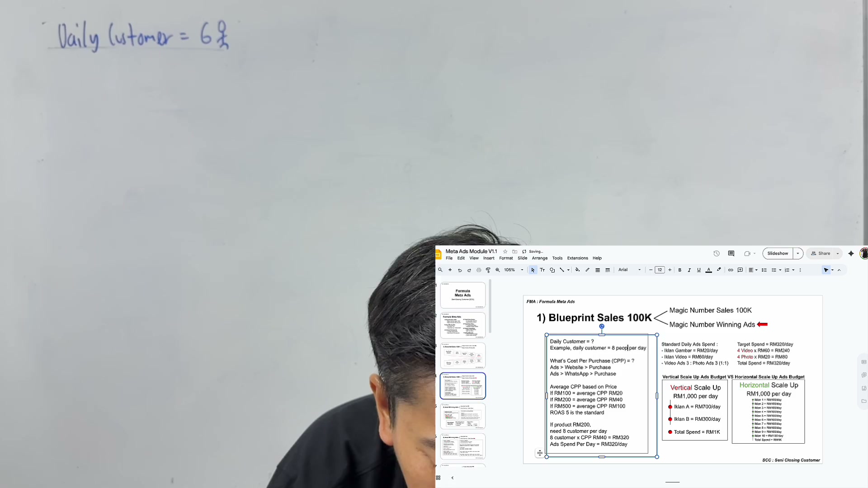Increase font size with plus button
Viewport: 868px width, 488px height.
point(670,270)
